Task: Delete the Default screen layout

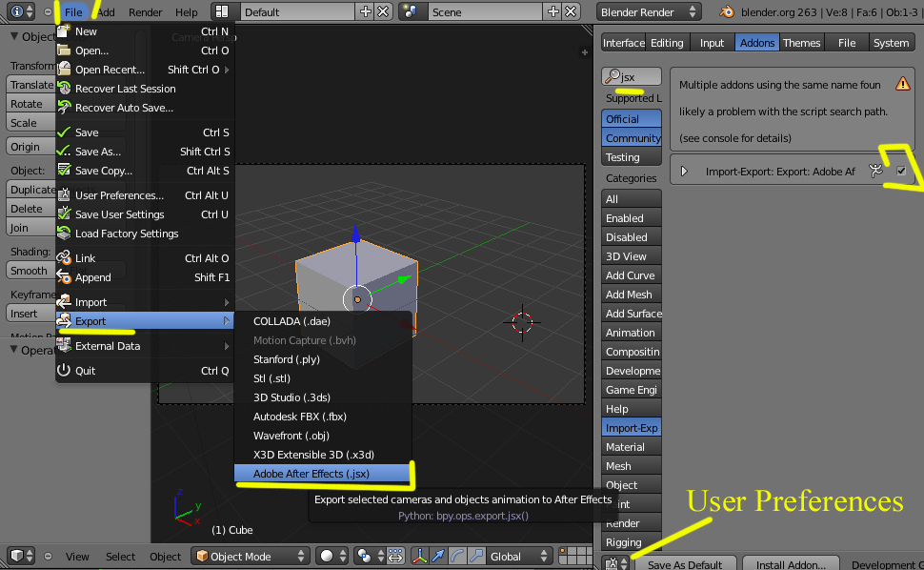Action: click(383, 11)
